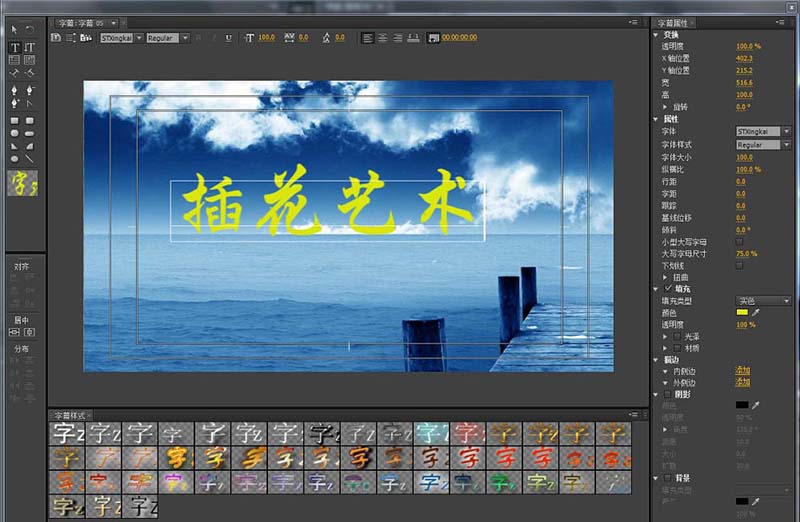800x522 pixels.
Task: Enable the 阴影 (shadow) checkbox
Action: (x=668, y=394)
